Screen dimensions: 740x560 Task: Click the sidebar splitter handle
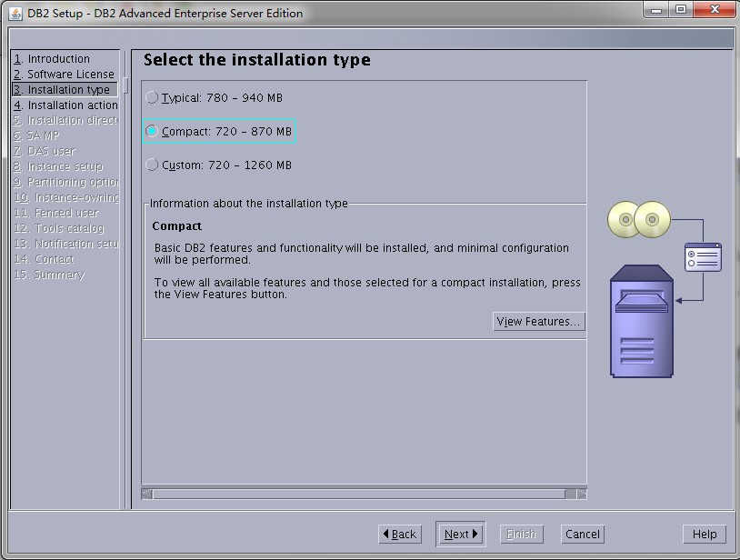tap(125, 85)
